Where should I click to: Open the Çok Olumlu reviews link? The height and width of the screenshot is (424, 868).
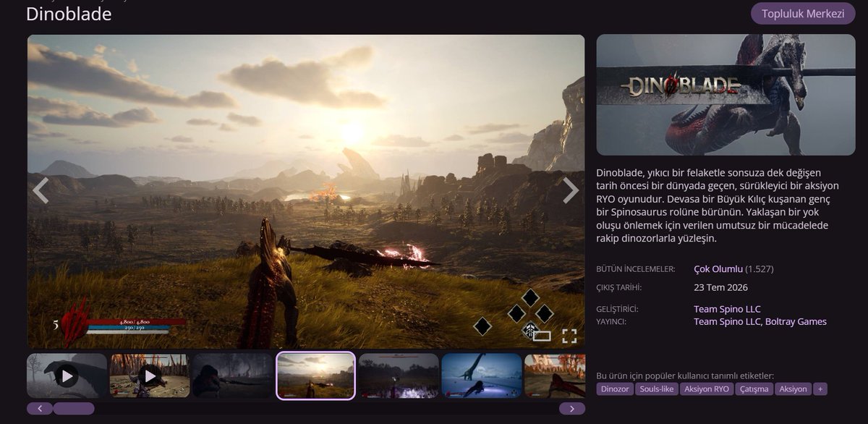pyautogui.click(x=718, y=269)
